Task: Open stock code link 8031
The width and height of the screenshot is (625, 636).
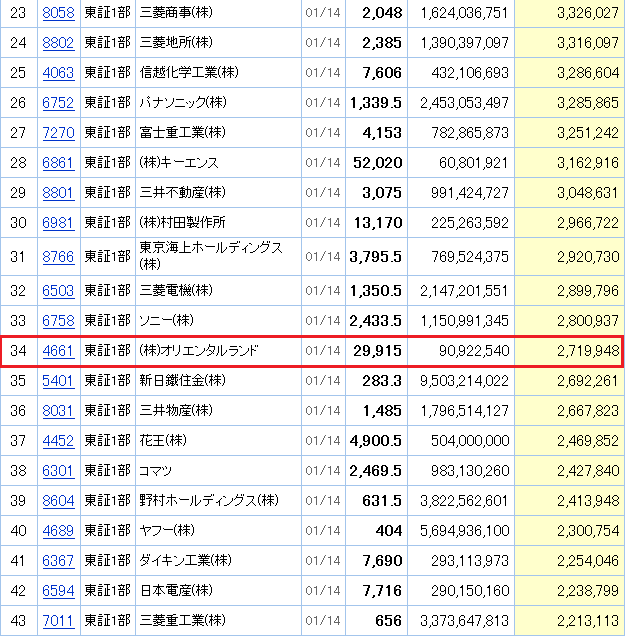Action: pyautogui.click(x=58, y=411)
